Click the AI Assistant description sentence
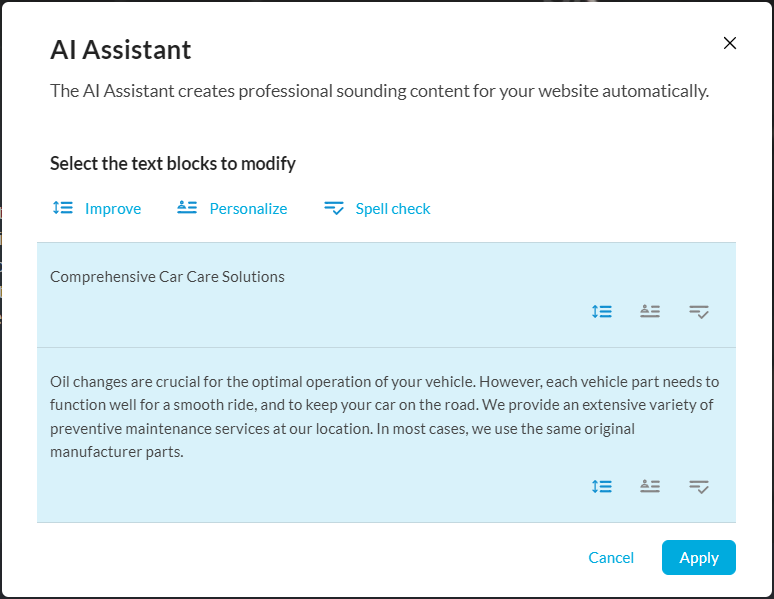774x599 pixels. coord(379,91)
